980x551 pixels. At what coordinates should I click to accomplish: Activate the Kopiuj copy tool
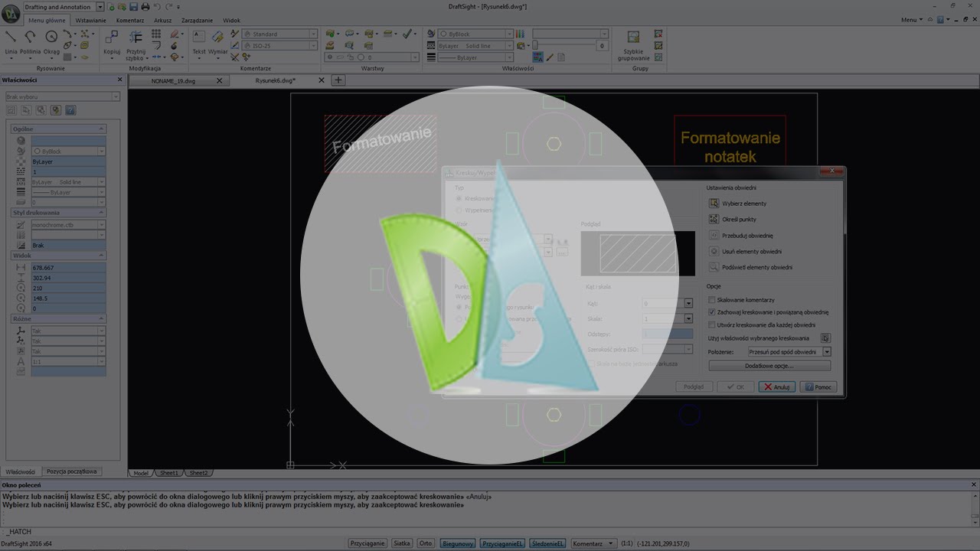point(112,42)
